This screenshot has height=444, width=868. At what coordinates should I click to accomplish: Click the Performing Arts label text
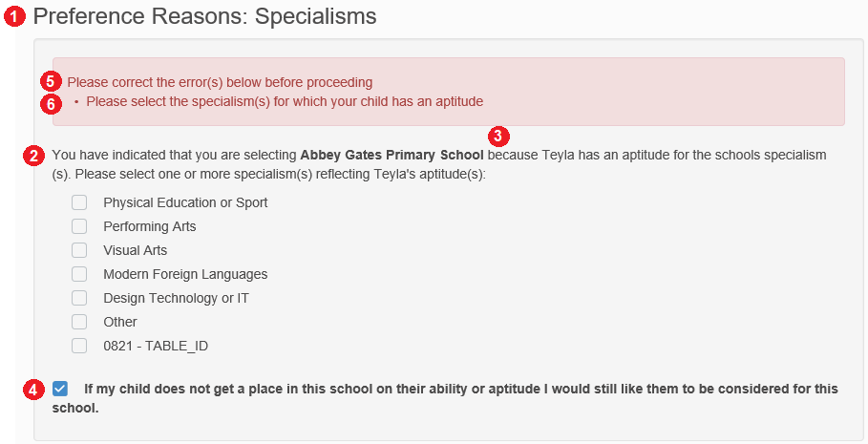(150, 226)
